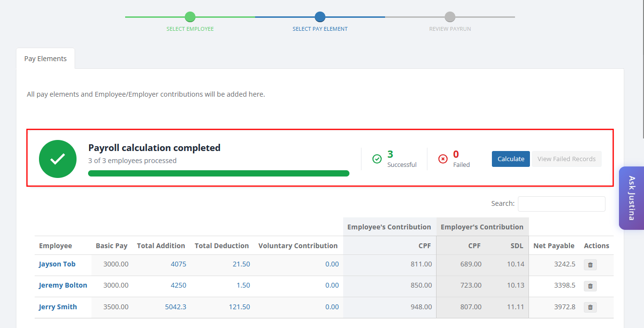Click the Select Pay Element step circle
This screenshot has height=328, width=644.
(x=320, y=17)
